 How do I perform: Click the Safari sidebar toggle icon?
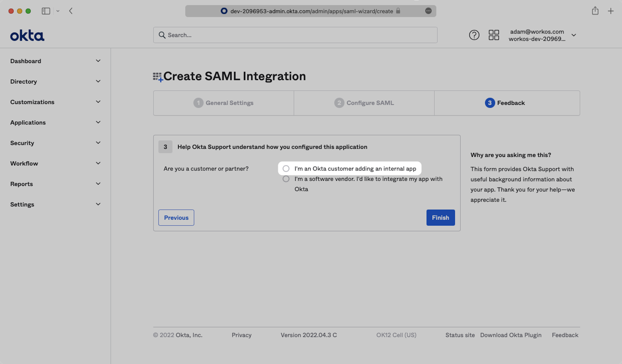pos(46,11)
